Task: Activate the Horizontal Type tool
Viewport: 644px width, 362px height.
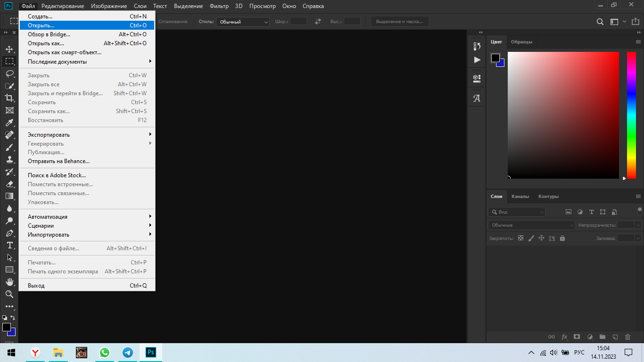Action: click(9, 245)
